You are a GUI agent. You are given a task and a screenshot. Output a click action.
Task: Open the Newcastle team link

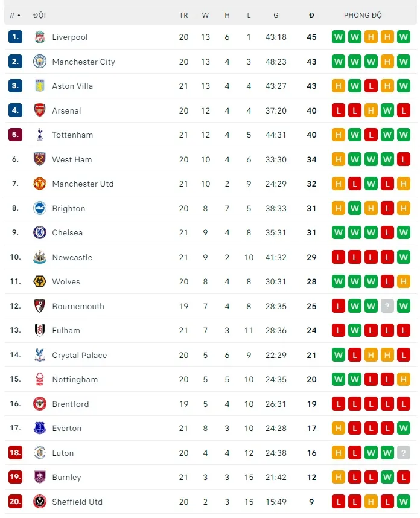[x=72, y=257]
